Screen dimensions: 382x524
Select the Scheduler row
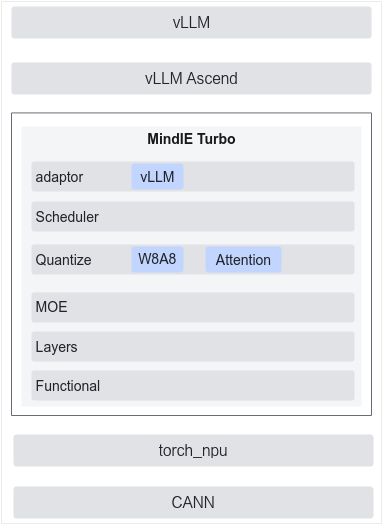coord(193,217)
